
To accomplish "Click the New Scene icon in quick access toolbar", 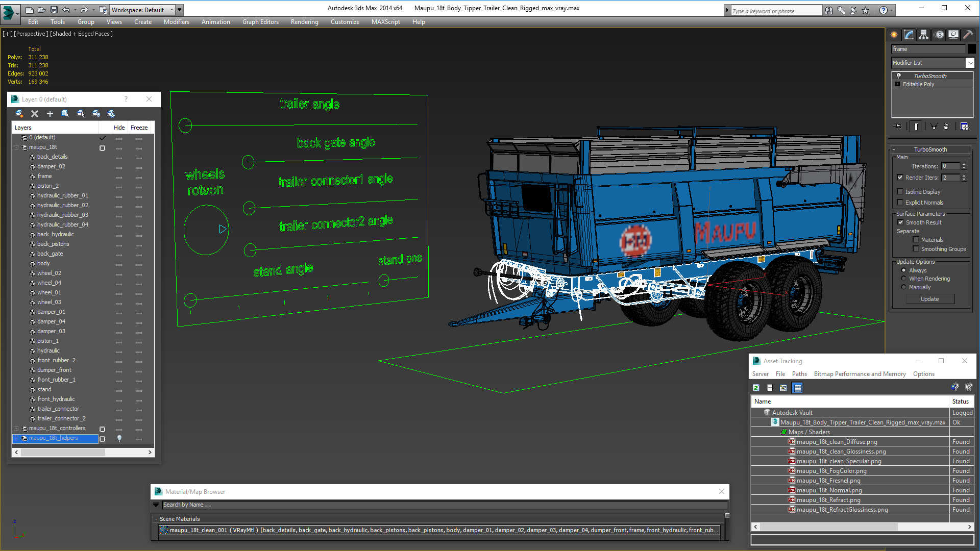I will point(29,10).
